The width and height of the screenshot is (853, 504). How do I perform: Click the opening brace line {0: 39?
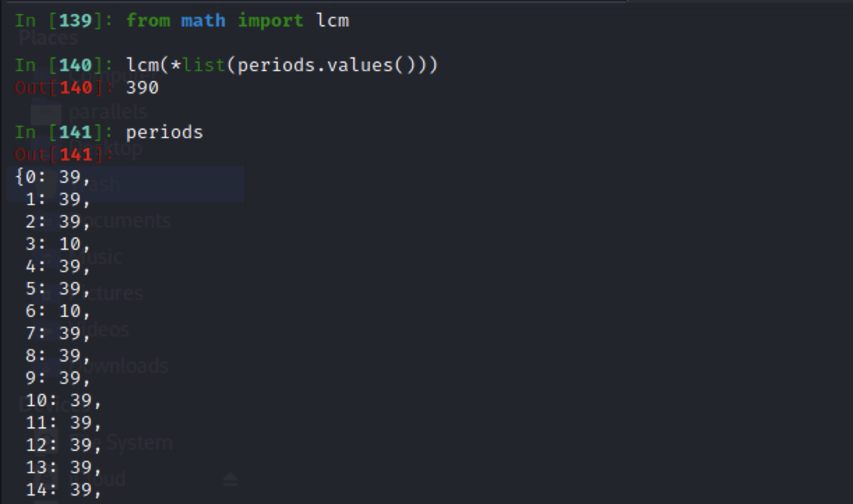point(53,177)
